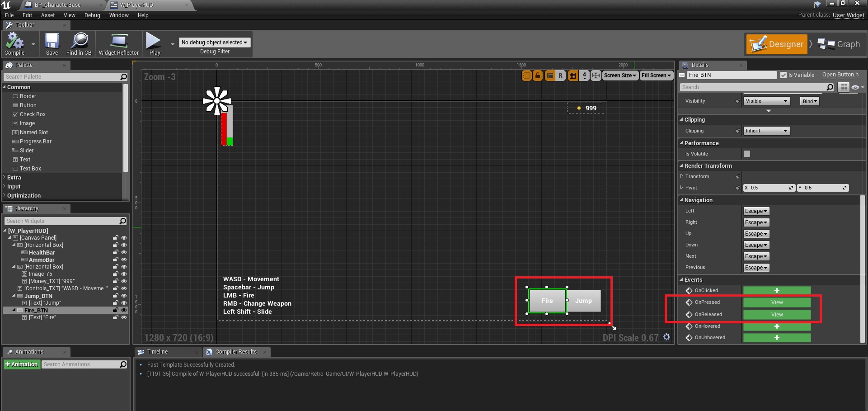Image resolution: width=868 pixels, height=411 pixels.
Task: Open Find in CB from toolbar
Action: pos(79,44)
